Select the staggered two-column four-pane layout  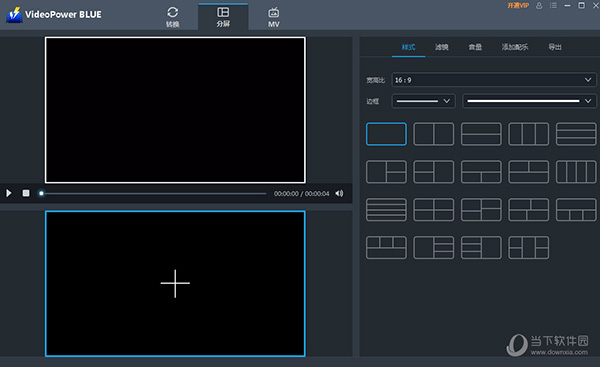pos(481,210)
